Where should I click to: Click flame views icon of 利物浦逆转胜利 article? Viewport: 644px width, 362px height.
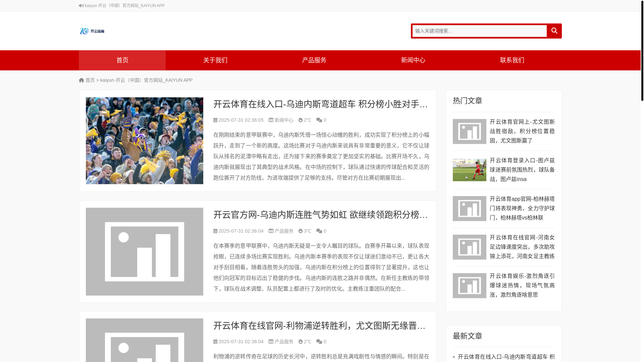pyautogui.click(x=301, y=342)
